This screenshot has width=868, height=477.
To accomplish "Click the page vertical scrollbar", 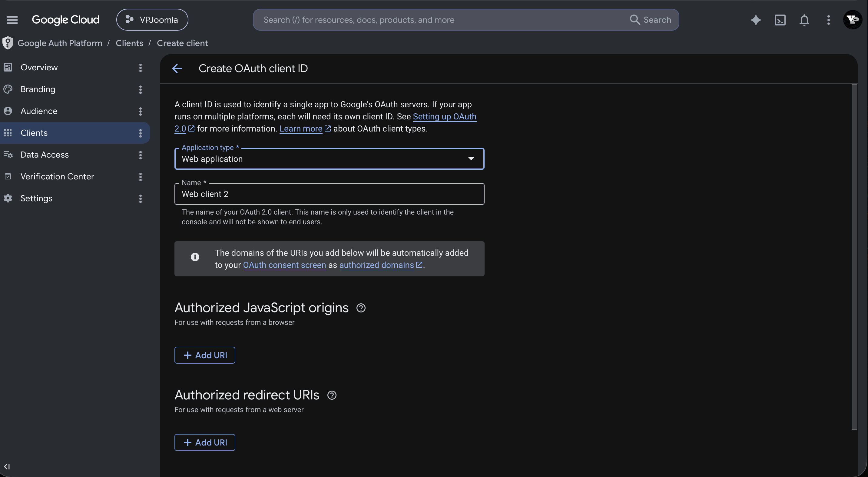I will [x=854, y=257].
